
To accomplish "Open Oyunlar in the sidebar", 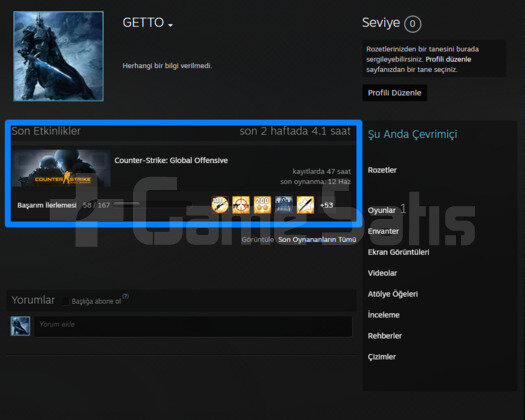I will point(382,210).
